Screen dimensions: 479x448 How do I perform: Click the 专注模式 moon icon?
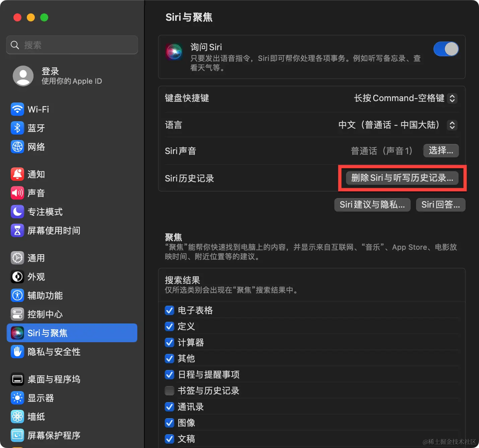(x=17, y=212)
